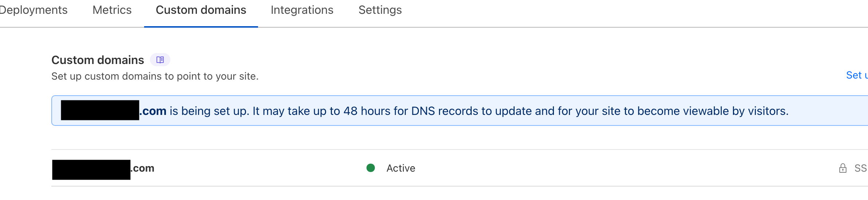This screenshot has height=200, width=868.
Task: Click the 'Set up custom domains' description text
Action: 155,76
